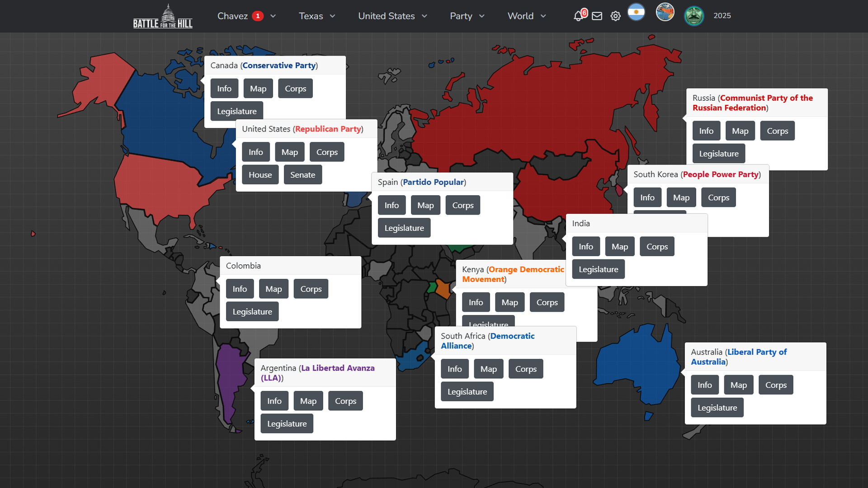Image resolution: width=868 pixels, height=488 pixels.
Task: Click Australia's Info button
Action: coord(705,385)
